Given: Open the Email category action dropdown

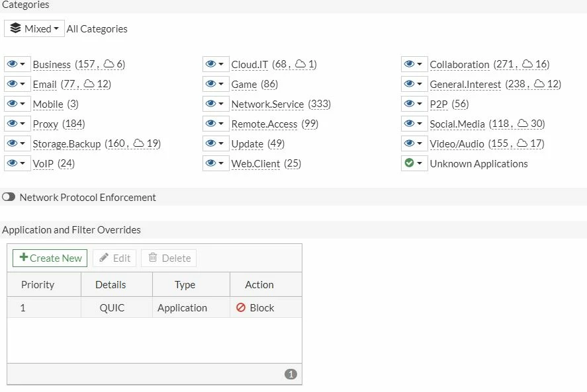Looking at the screenshot, I should (17, 84).
